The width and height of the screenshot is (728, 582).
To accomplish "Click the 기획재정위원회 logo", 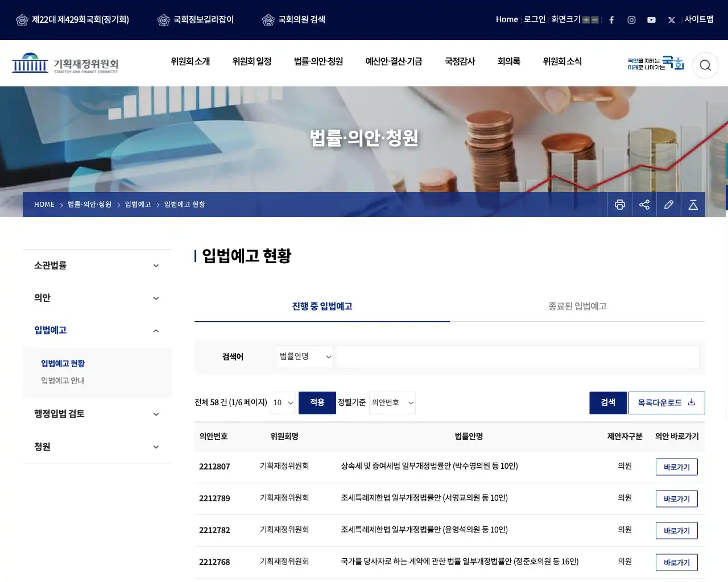I will (65, 63).
